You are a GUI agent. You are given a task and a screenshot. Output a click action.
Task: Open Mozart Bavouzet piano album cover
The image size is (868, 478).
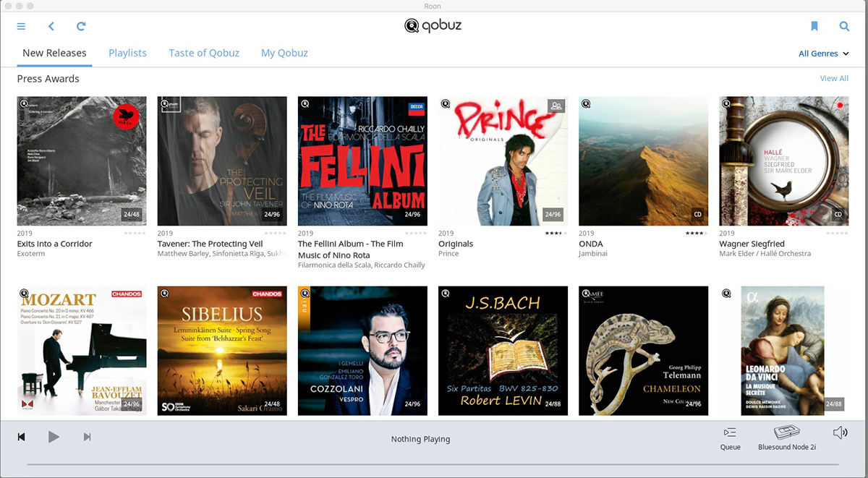click(82, 351)
